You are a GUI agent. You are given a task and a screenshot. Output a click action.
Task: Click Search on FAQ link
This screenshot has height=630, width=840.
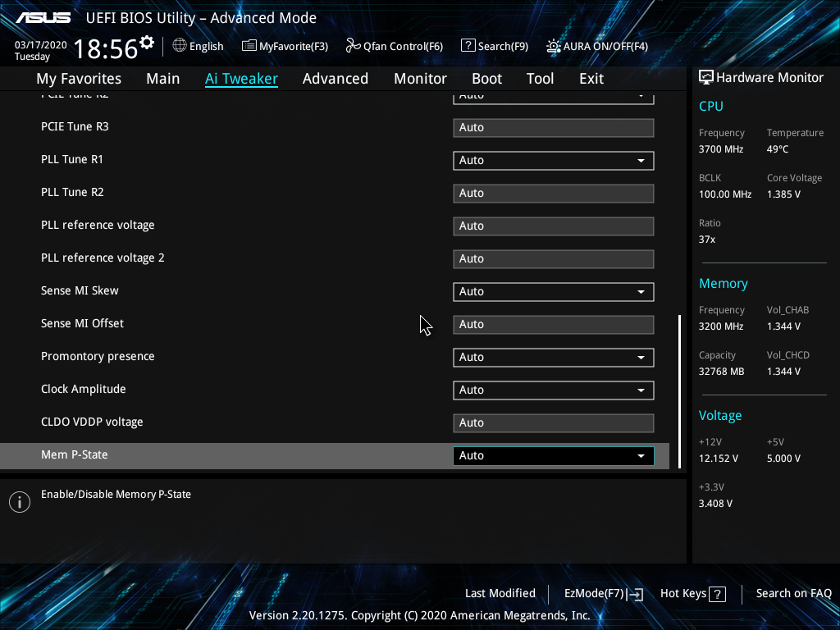point(793,594)
